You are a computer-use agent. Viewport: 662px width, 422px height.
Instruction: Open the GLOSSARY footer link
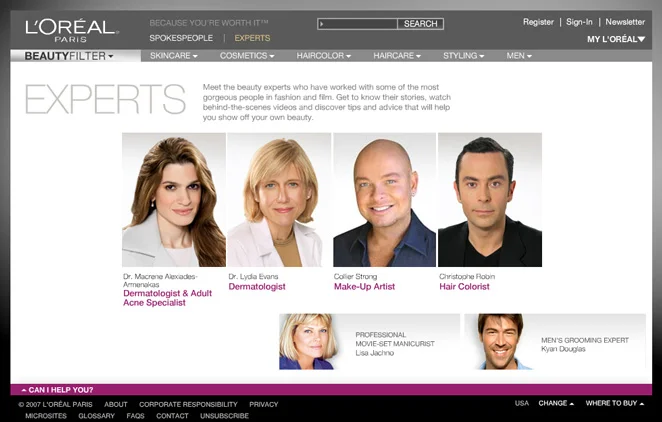pyautogui.click(x=96, y=416)
